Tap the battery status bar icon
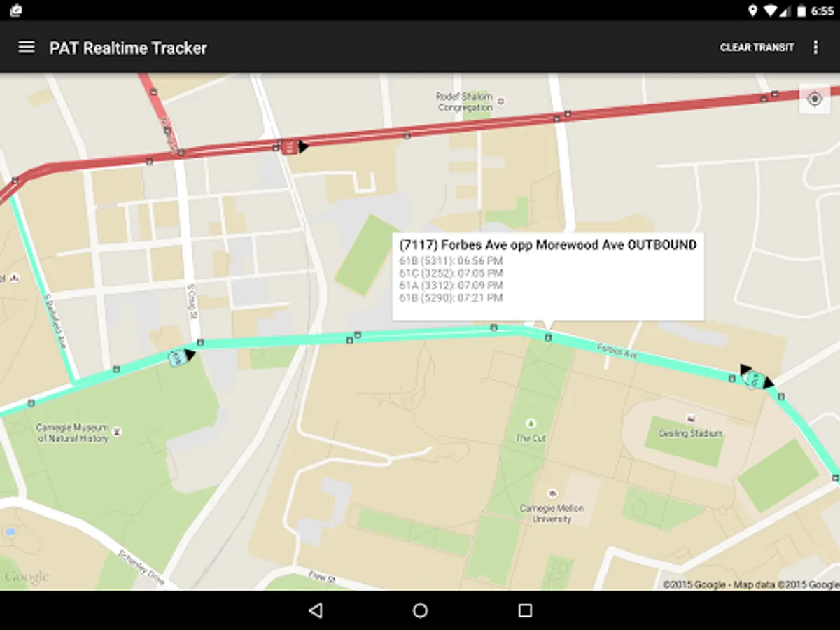Image resolution: width=840 pixels, height=630 pixels. pyautogui.click(x=802, y=10)
